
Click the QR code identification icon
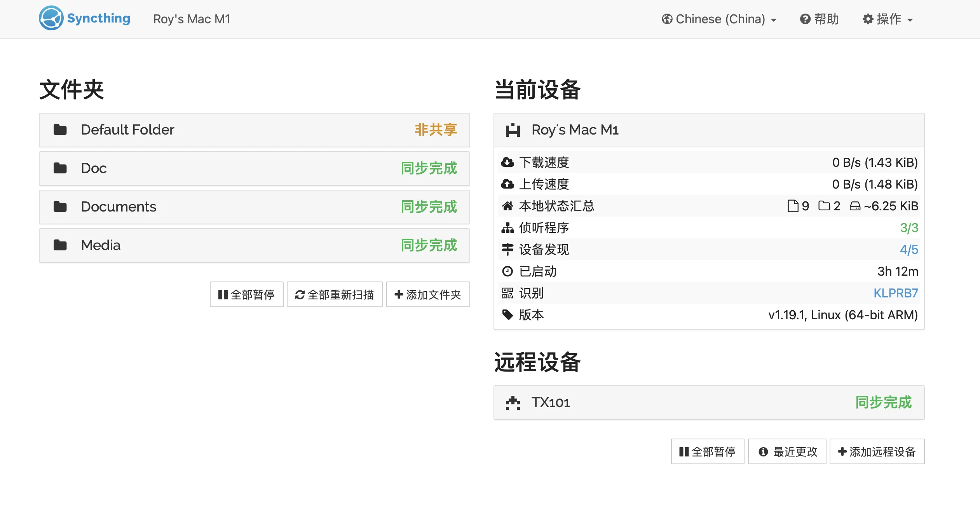tap(507, 293)
